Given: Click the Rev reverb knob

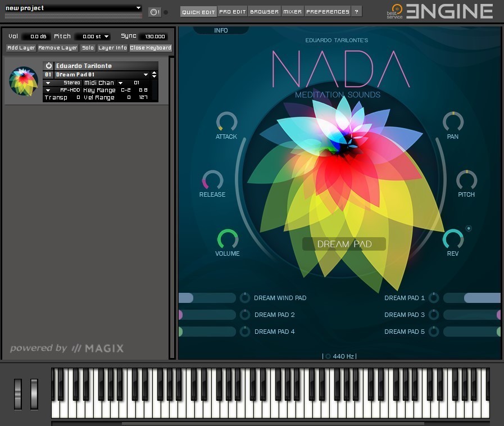Looking at the screenshot, I should coord(453,239).
